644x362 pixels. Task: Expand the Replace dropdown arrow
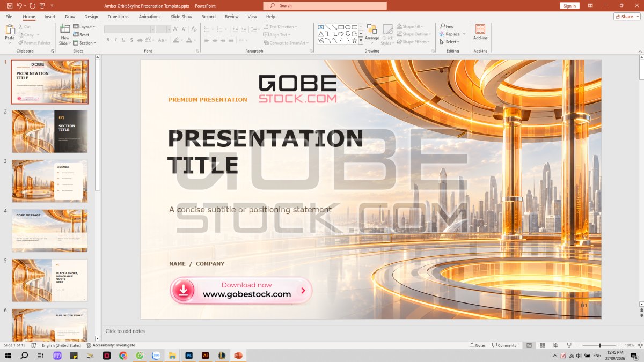coord(464,34)
